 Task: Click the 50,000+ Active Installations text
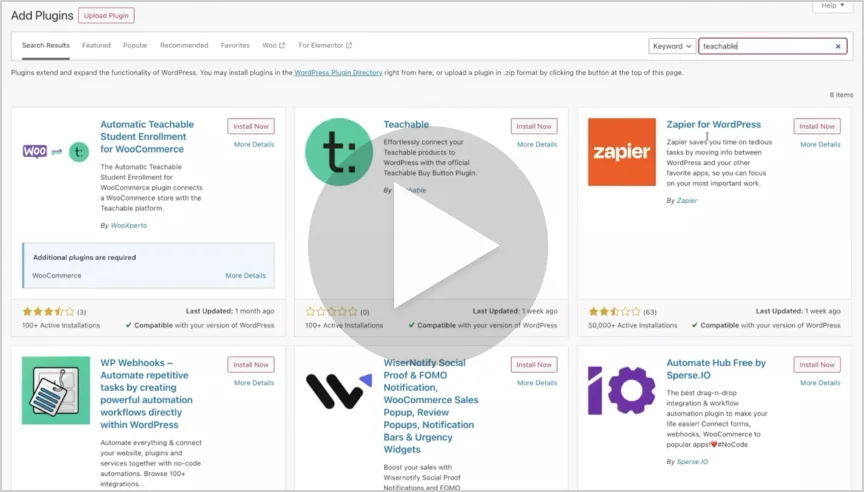633,326
